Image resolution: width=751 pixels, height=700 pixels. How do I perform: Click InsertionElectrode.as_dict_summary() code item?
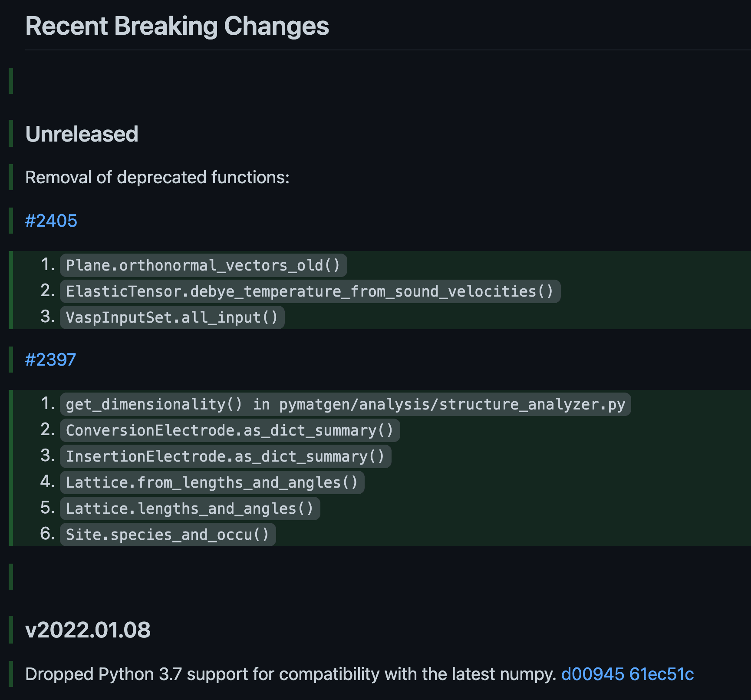(x=225, y=456)
